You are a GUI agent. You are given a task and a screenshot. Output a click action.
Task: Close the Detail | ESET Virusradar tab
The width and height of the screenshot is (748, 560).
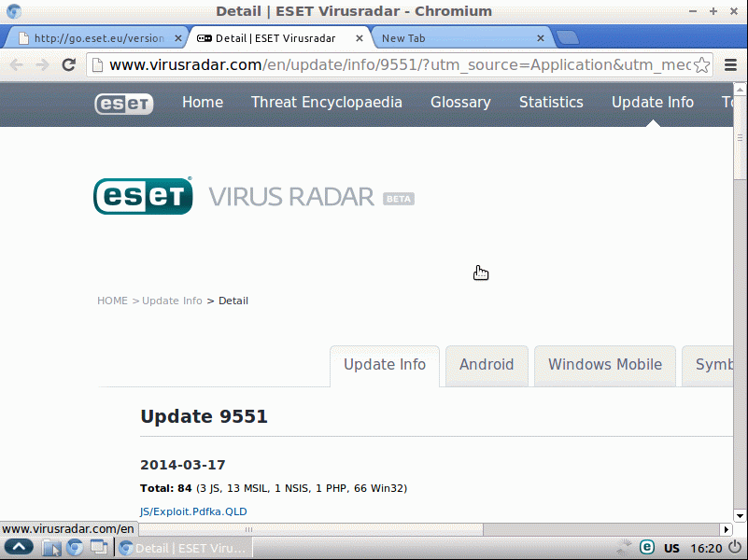pyautogui.click(x=360, y=38)
